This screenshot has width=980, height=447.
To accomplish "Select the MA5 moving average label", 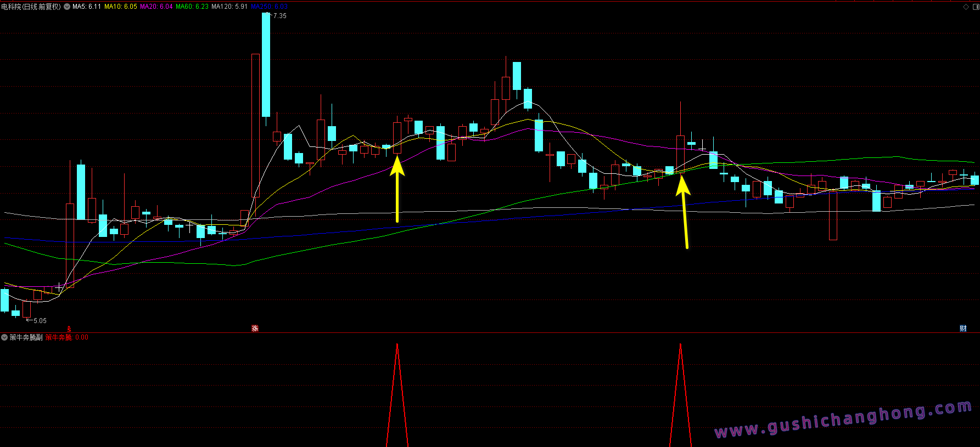I will [87, 7].
